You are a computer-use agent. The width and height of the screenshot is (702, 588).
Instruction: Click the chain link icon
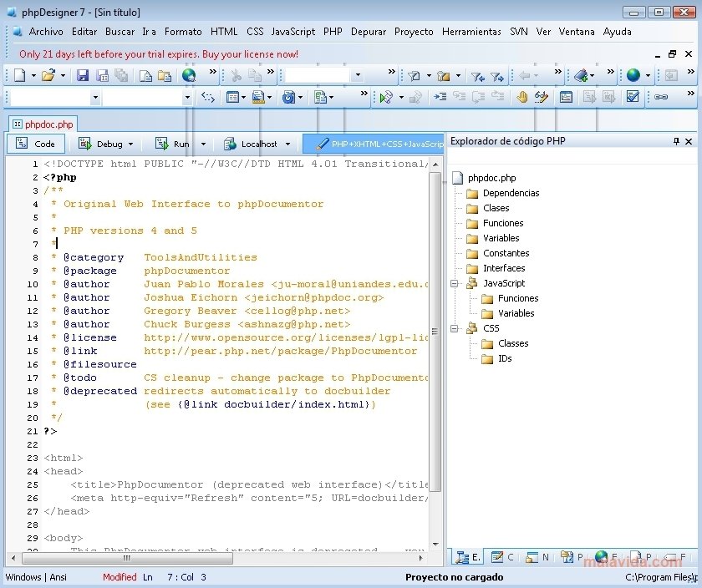[661, 97]
